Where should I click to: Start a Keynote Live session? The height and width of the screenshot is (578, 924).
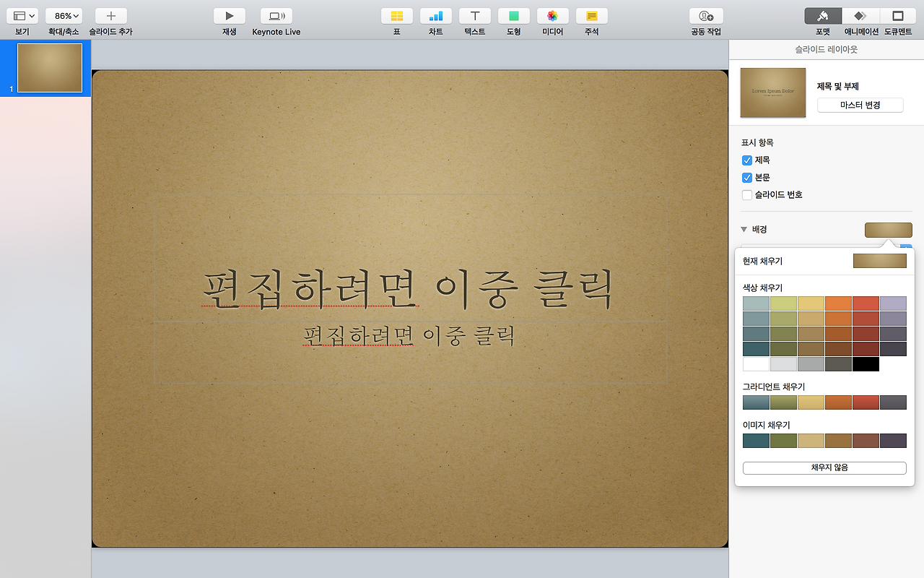tap(276, 16)
